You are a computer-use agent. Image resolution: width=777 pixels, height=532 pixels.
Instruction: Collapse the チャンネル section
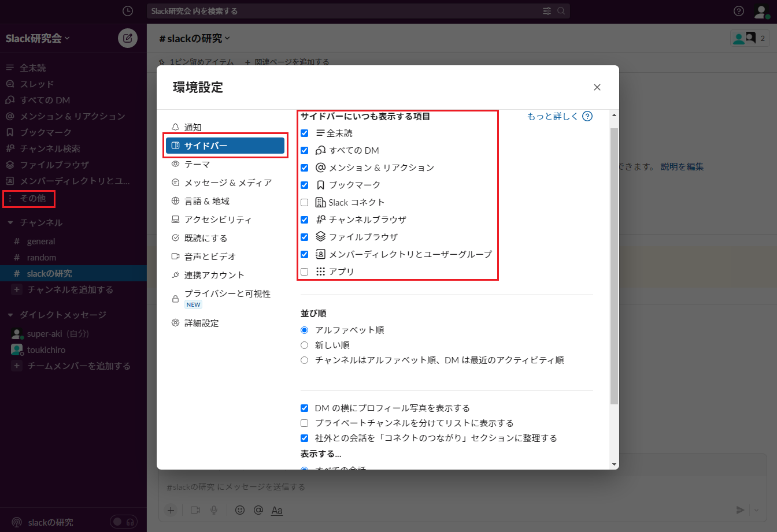10,223
